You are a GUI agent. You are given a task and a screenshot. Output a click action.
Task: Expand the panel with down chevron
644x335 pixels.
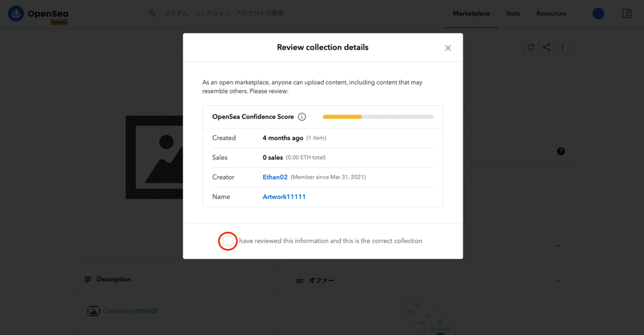point(558,246)
